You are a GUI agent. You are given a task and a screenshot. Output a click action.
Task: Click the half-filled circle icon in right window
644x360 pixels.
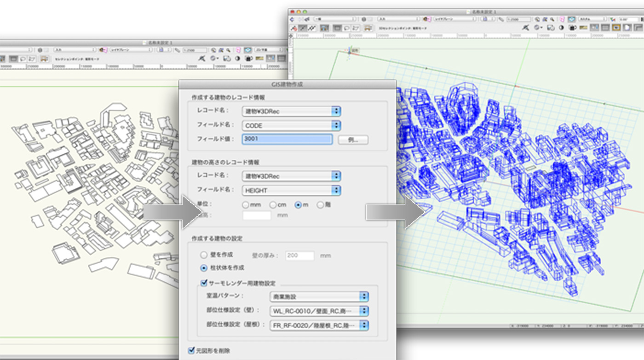click(x=561, y=28)
